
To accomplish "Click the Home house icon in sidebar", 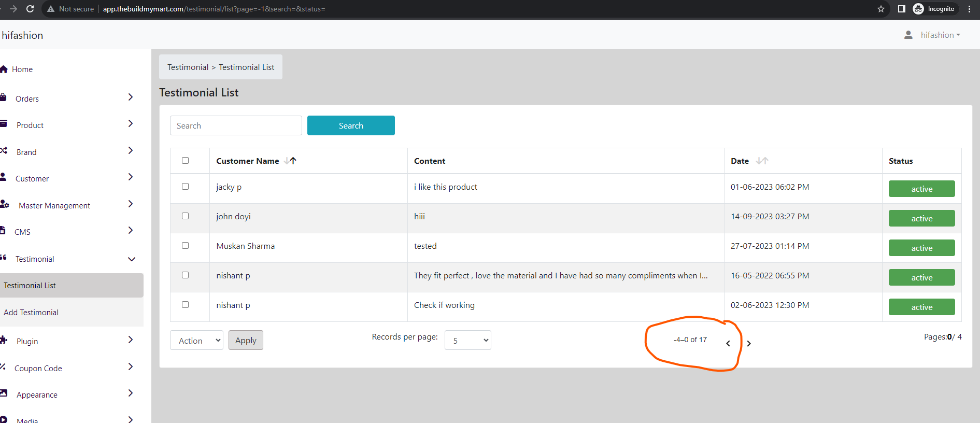I will click(x=4, y=69).
